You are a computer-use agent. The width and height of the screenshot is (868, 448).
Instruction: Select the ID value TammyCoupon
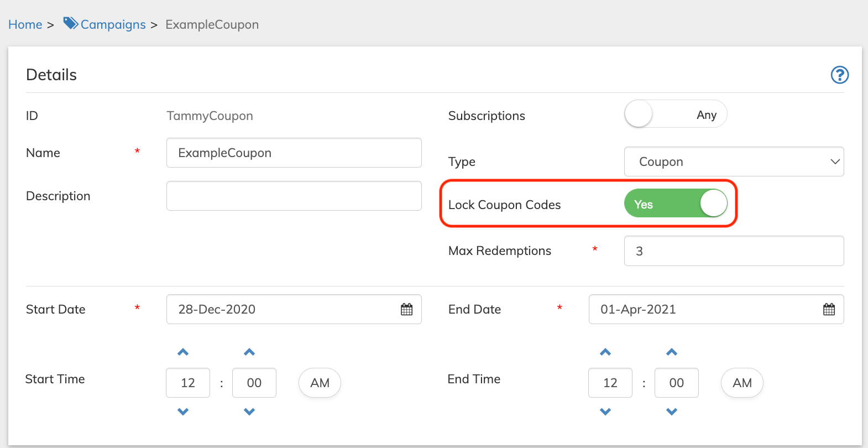(x=210, y=116)
